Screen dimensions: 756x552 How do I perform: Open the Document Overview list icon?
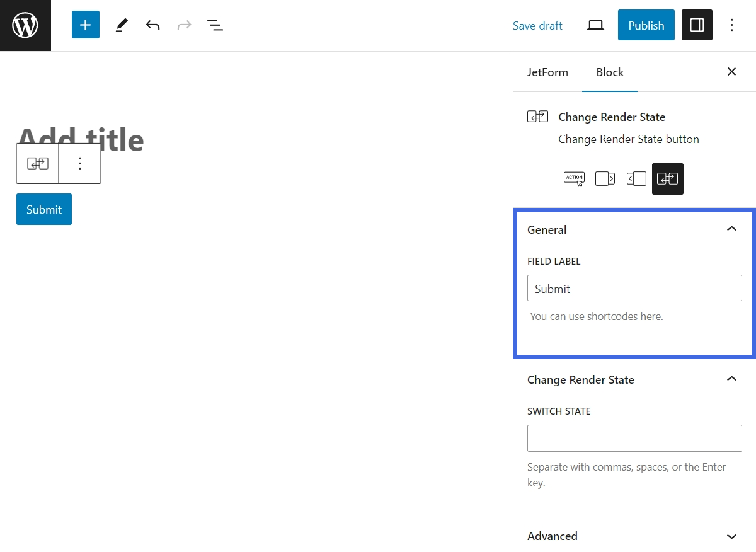(x=215, y=25)
